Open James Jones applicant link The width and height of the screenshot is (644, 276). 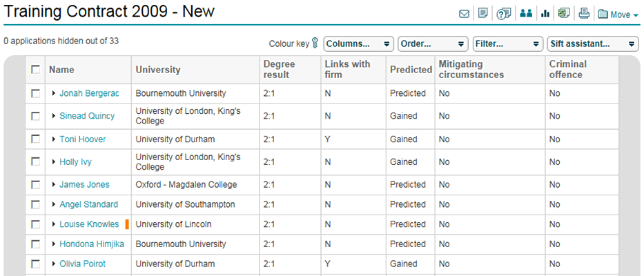coord(84,184)
